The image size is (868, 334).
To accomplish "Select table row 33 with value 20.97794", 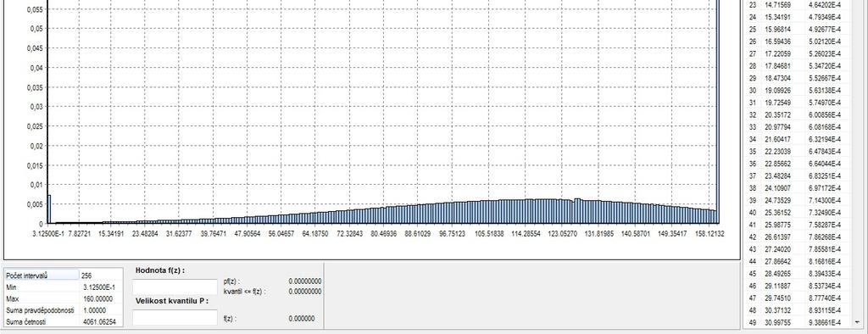I will [797, 127].
